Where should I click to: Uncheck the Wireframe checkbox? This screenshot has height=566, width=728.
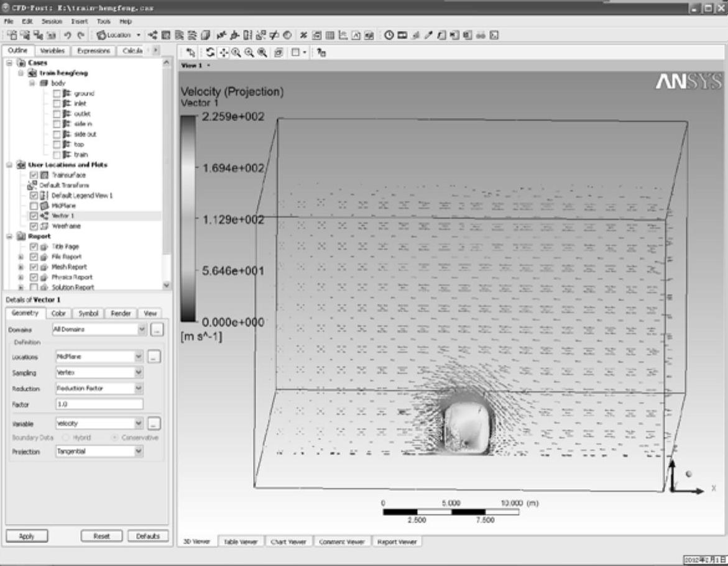[x=34, y=226]
